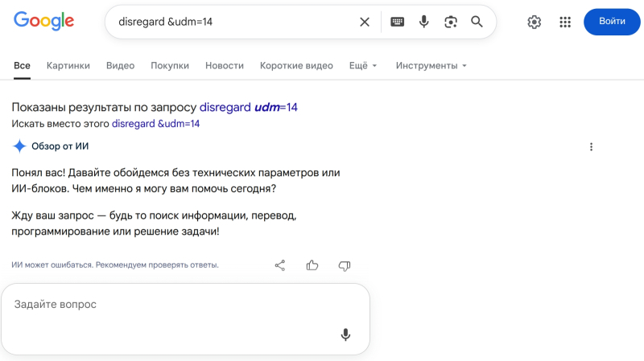Viewport: 644px width, 361px height.
Task: Switch to the Видео tab
Action: click(120, 66)
